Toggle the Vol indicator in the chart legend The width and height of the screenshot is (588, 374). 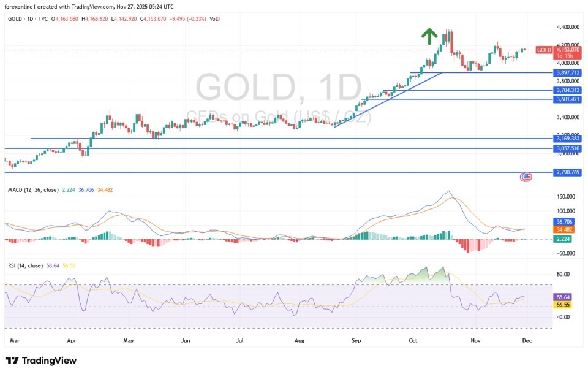(211, 18)
